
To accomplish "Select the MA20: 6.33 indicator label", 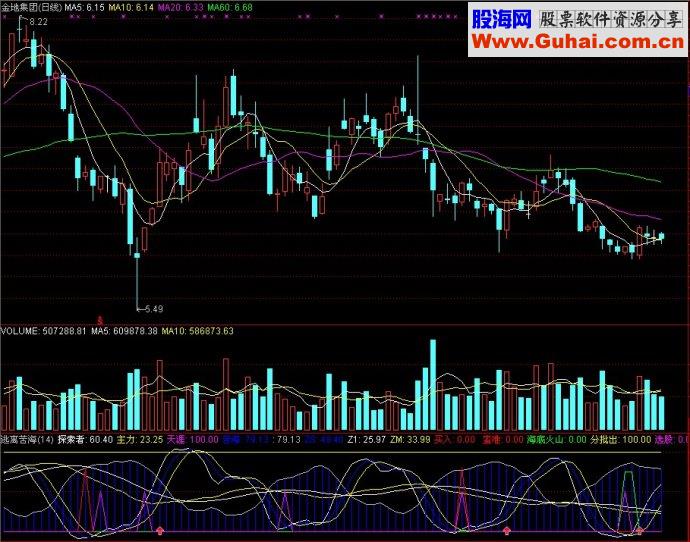I will click(x=180, y=7).
